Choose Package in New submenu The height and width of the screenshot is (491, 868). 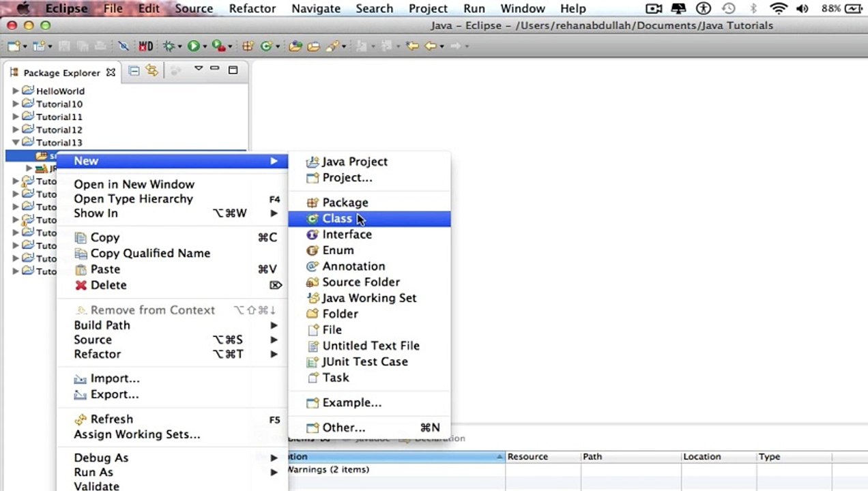pos(369,203)
